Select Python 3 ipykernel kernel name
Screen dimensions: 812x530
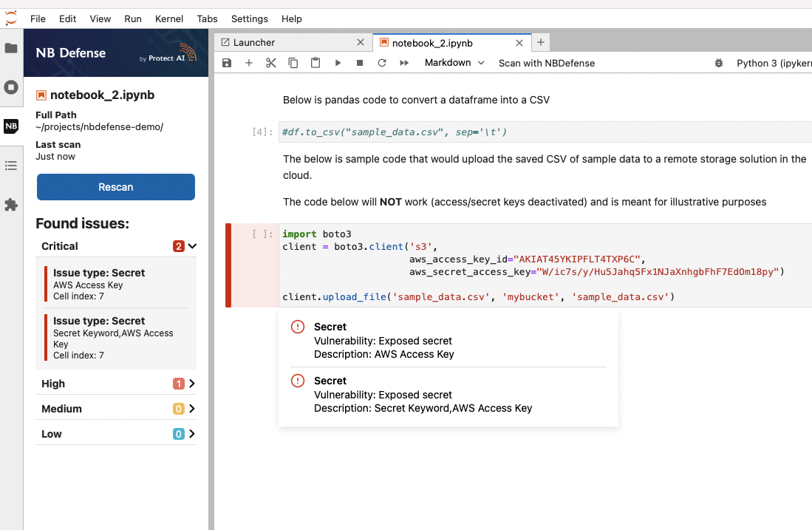773,64
